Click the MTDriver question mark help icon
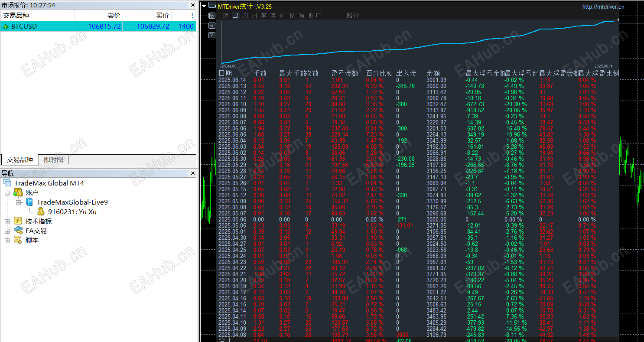644x342 pixels. pos(212,35)
